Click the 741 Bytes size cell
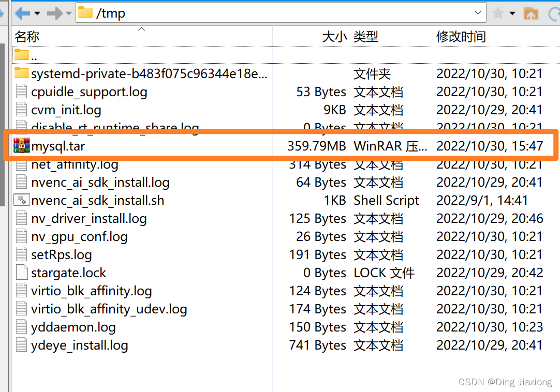This screenshot has width=560, height=392. pos(317,345)
